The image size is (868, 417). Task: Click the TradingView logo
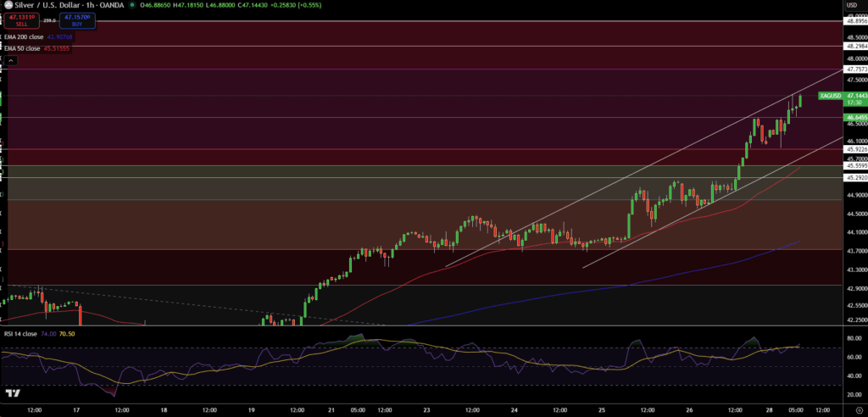coord(13,393)
